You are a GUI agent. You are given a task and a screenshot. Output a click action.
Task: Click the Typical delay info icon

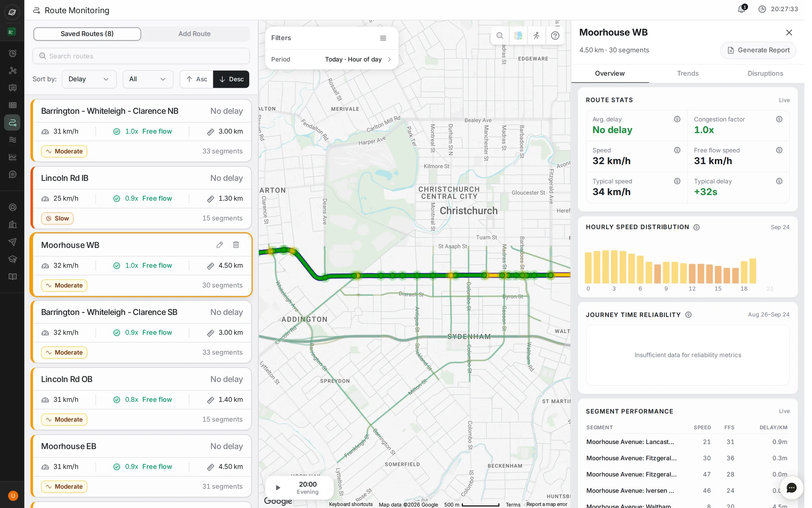click(x=779, y=181)
